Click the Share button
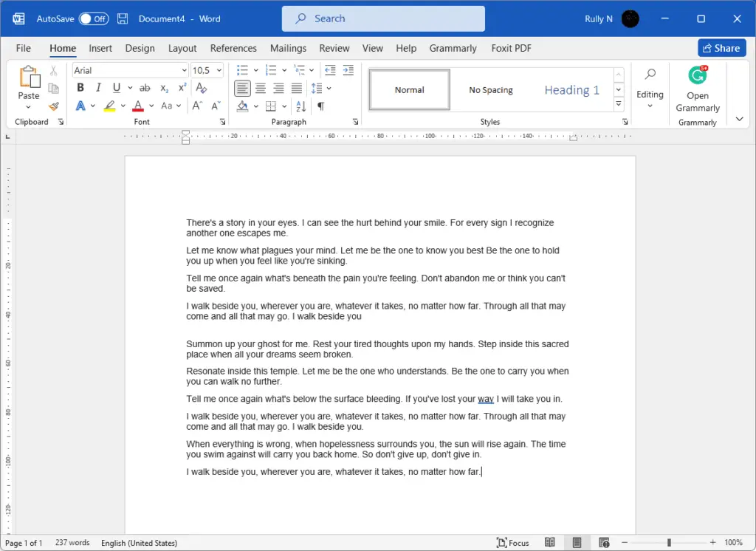 (x=721, y=47)
